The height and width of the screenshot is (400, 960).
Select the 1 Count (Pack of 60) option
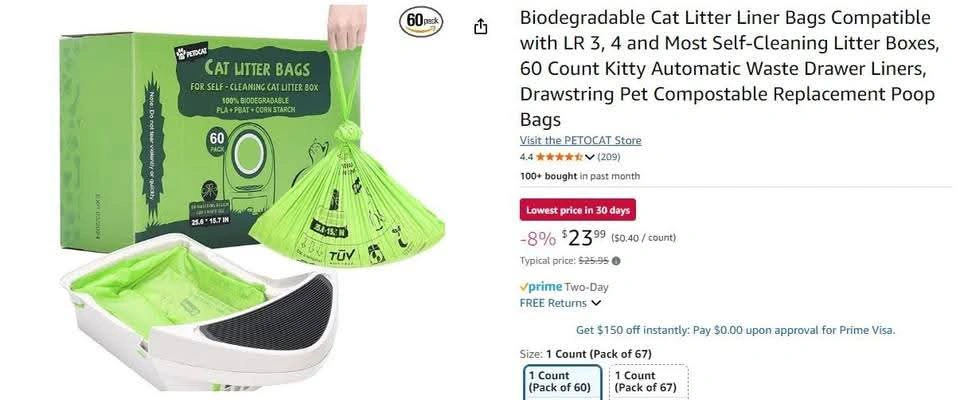(x=563, y=382)
